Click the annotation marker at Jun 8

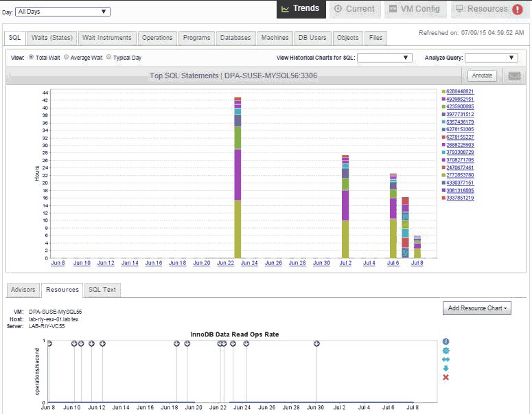49,344
